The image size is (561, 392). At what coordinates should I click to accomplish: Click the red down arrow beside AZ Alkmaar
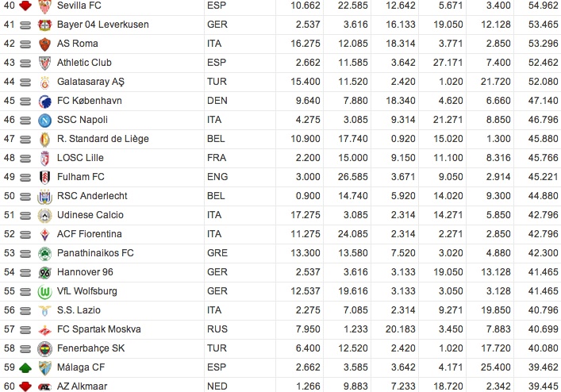25,386
